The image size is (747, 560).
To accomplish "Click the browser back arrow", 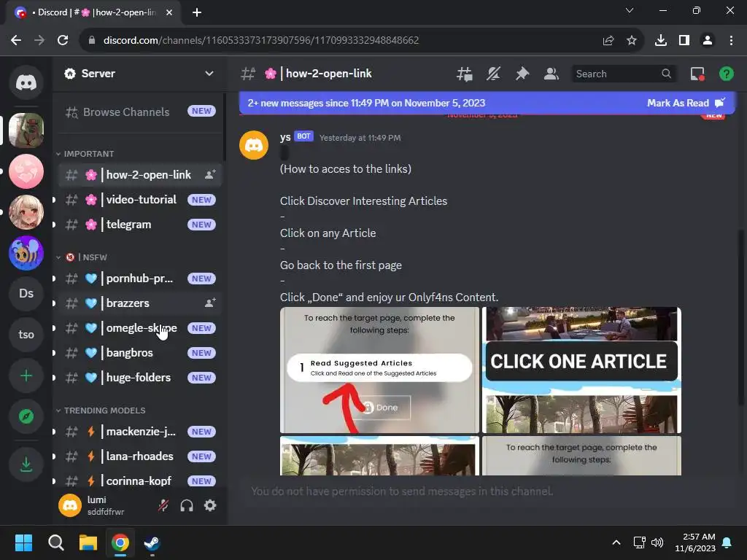I will [16, 41].
